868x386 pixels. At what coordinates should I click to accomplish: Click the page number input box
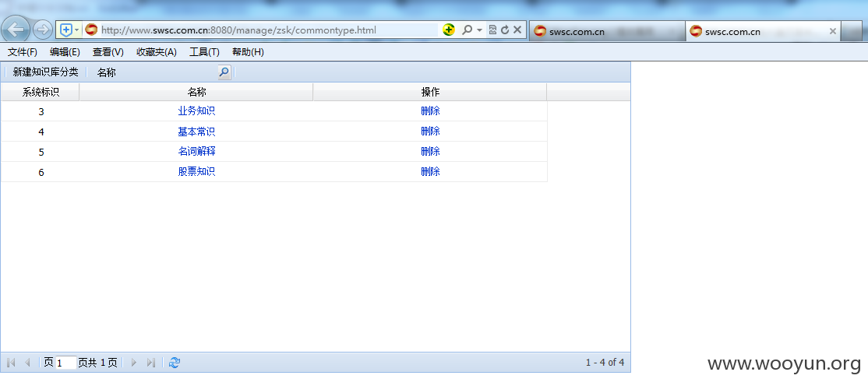pos(65,363)
